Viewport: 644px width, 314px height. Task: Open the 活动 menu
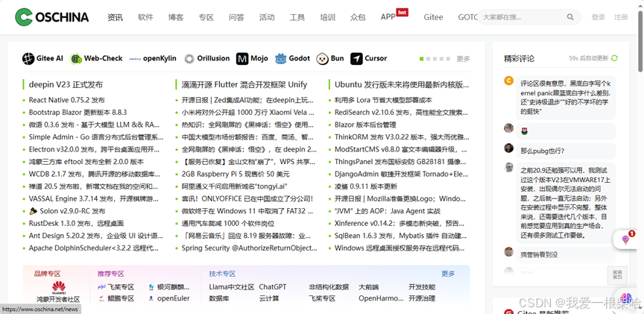point(267,17)
